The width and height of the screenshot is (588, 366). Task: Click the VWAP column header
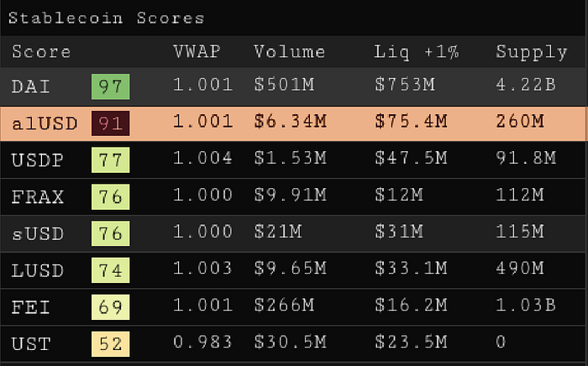point(197,52)
